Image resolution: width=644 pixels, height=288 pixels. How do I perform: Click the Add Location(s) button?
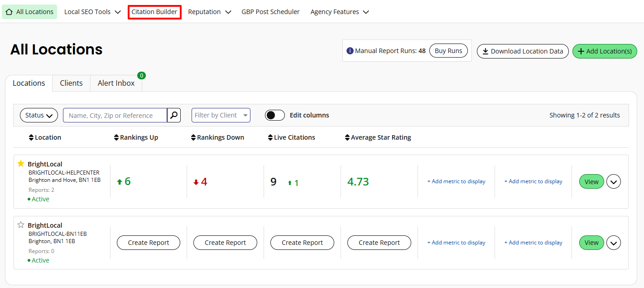point(605,51)
